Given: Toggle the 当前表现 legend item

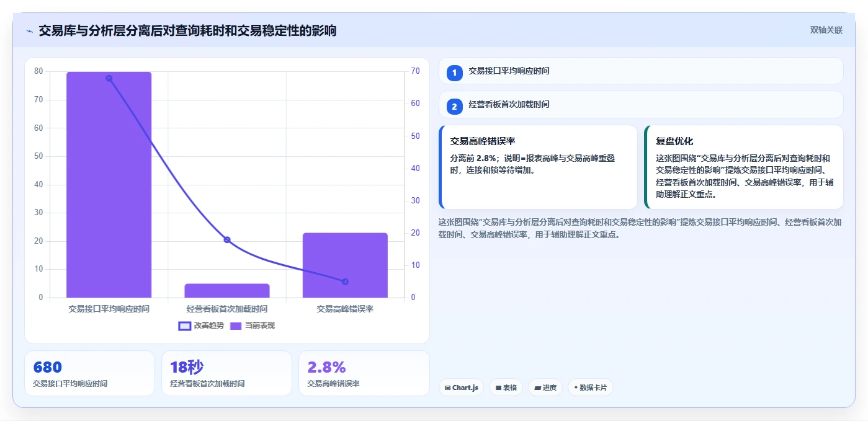Looking at the screenshot, I should point(253,326).
